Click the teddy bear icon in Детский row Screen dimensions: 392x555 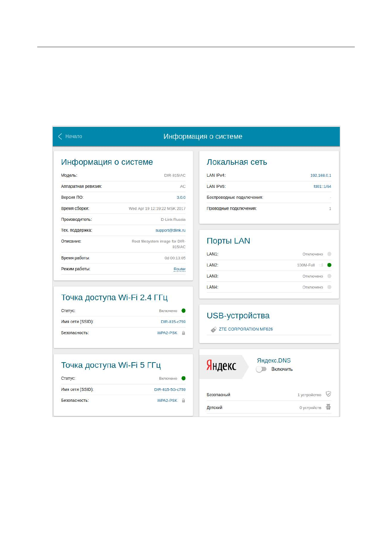[x=328, y=407]
